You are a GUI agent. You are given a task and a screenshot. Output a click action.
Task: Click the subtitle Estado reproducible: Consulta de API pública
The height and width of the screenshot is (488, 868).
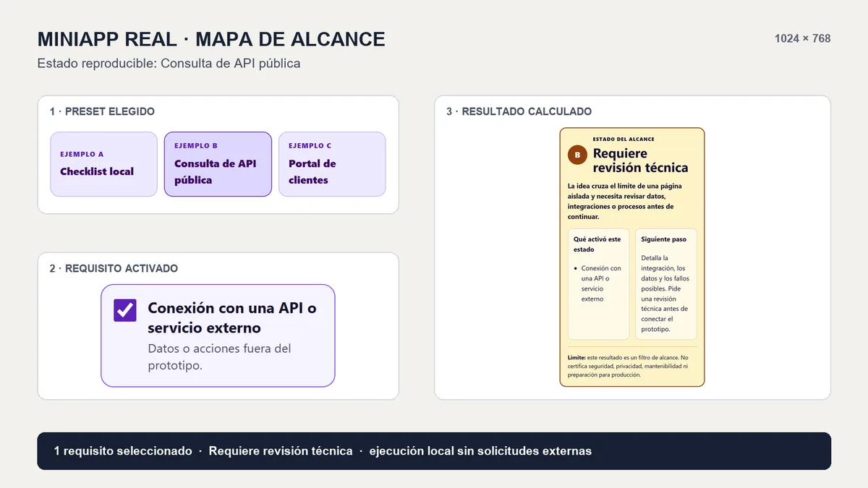[x=169, y=64]
